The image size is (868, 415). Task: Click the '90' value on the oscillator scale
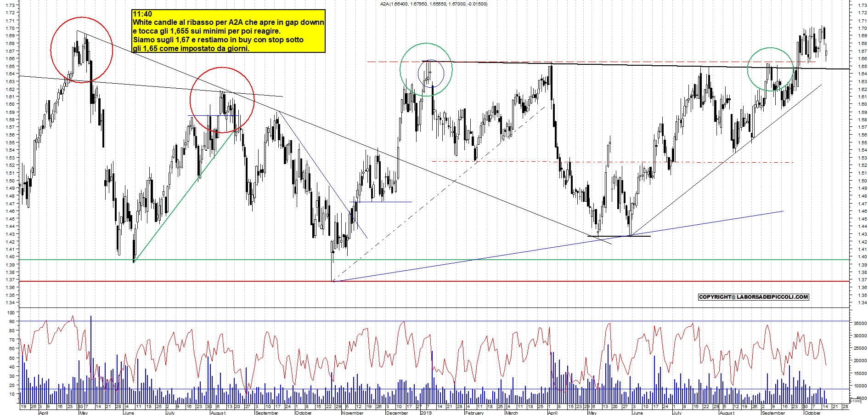(x=12, y=321)
